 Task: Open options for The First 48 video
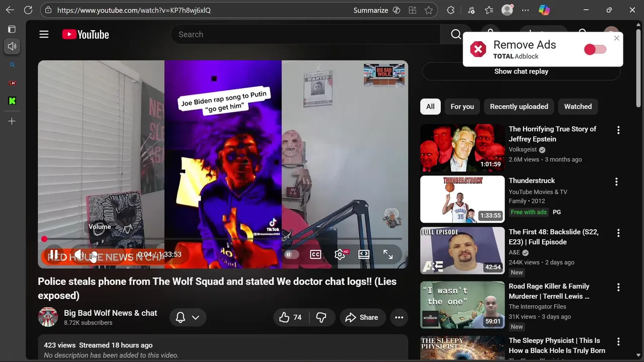[618, 233]
